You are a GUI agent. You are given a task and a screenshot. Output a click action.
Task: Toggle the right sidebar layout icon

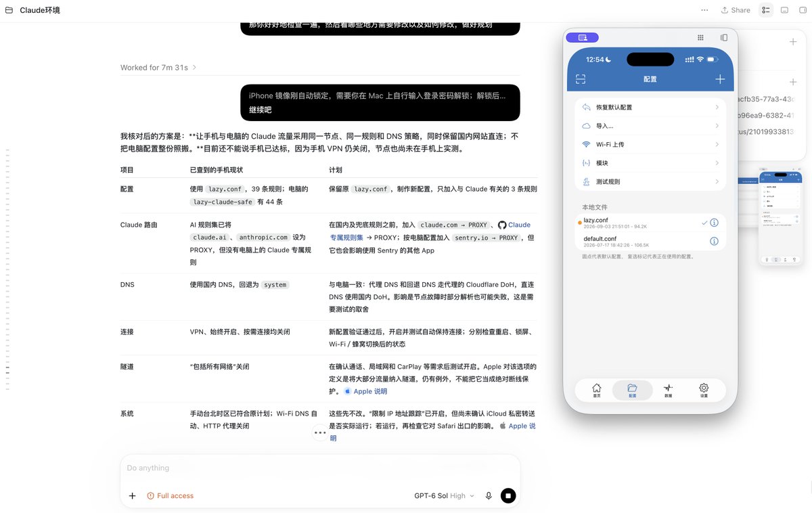point(803,10)
